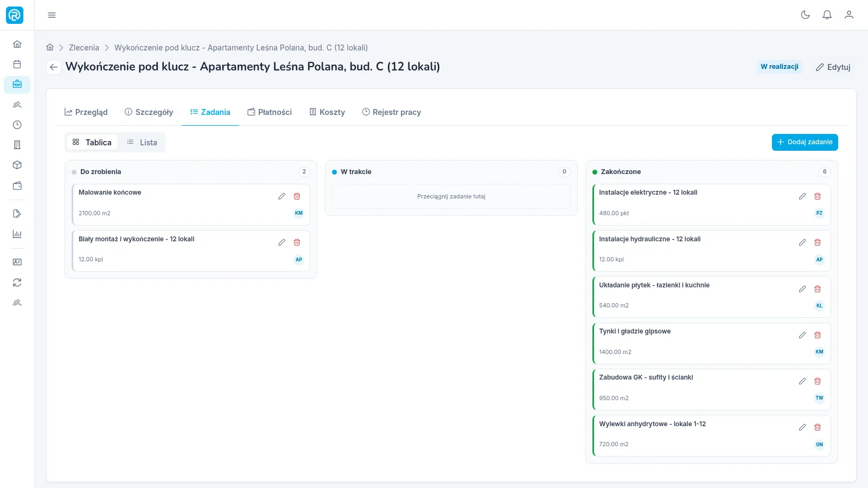Open the Tynki i gładzie gipsowe card
The width and height of the screenshot is (868, 488).
pyautogui.click(x=711, y=343)
